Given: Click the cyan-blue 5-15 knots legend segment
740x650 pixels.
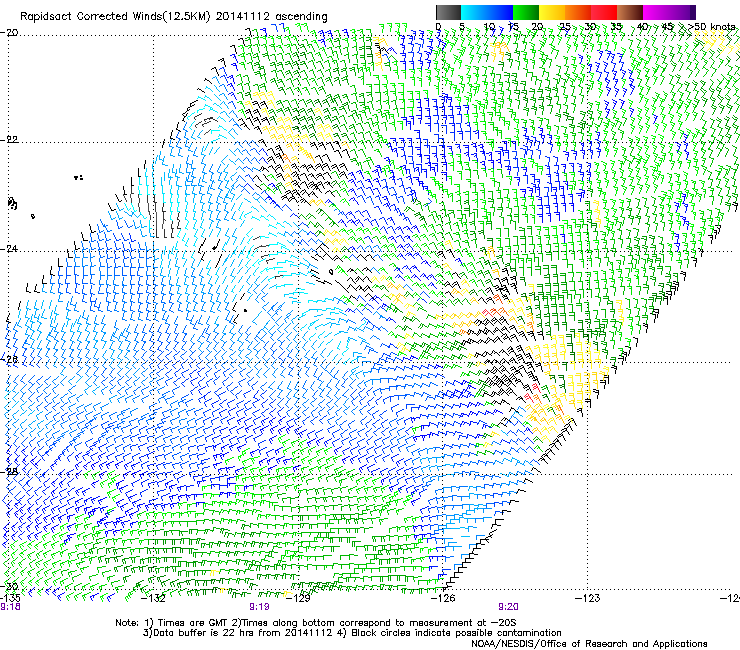Looking at the screenshot, I should pos(487,12).
